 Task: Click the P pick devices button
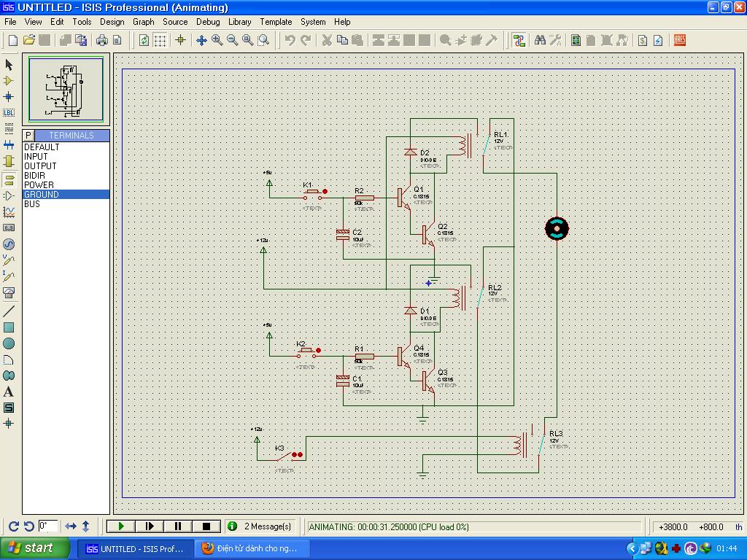pos(29,136)
